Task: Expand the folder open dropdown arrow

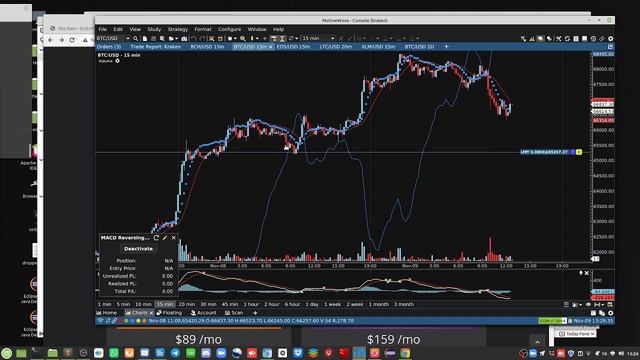Action: [176, 39]
